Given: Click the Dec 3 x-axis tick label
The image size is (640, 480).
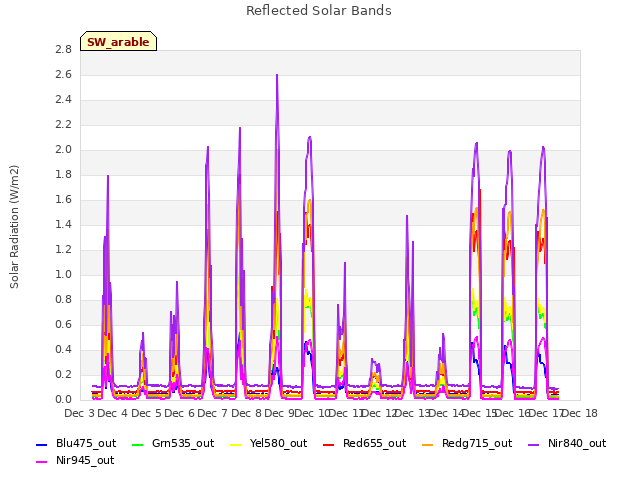Looking at the screenshot, I should pos(80,413).
